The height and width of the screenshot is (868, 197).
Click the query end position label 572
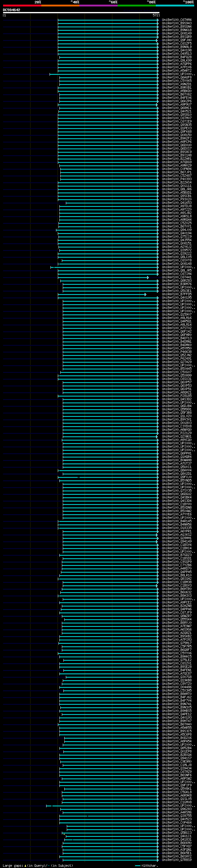(x=155, y=15)
